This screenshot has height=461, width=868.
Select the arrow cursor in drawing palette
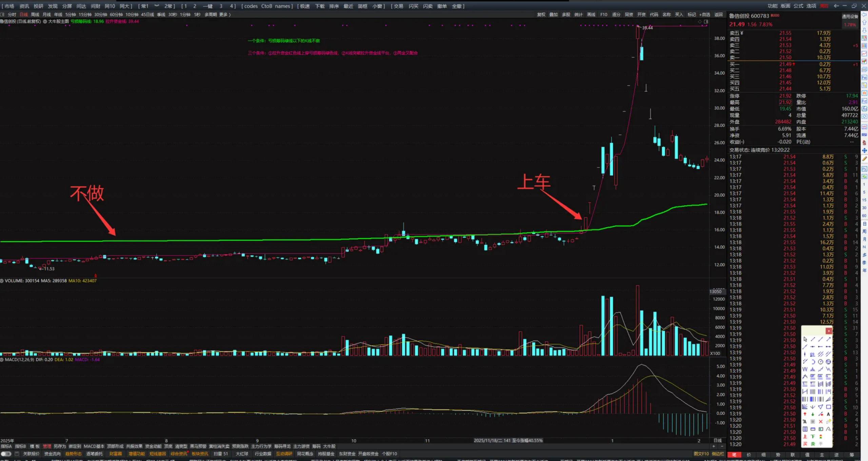tap(805, 339)
